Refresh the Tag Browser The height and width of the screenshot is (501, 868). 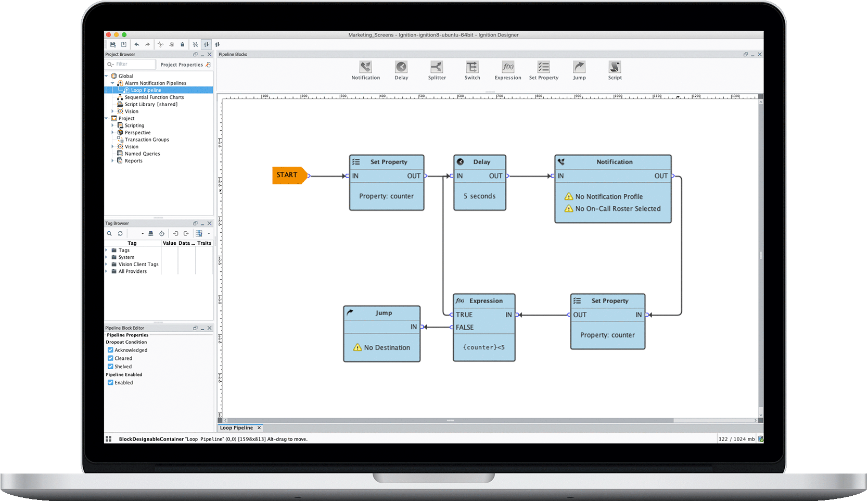pyautogui.click(x=120, y=234)
